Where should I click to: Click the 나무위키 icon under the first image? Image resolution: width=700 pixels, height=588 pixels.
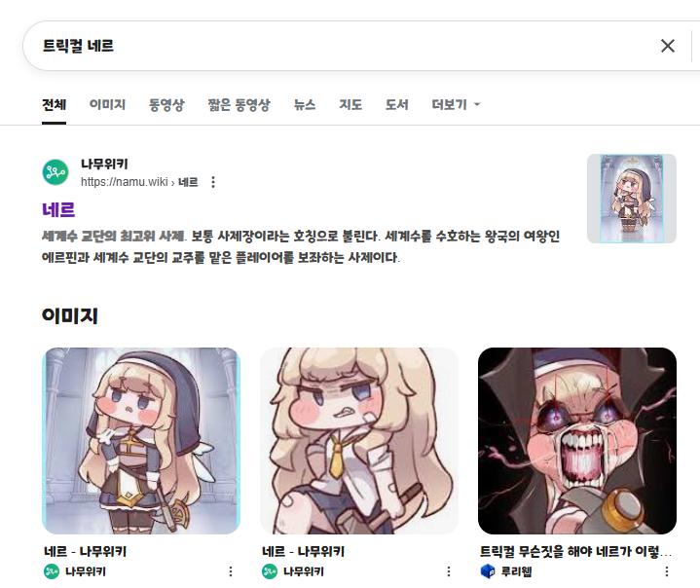pyautogui.click(x=52, y=571)
